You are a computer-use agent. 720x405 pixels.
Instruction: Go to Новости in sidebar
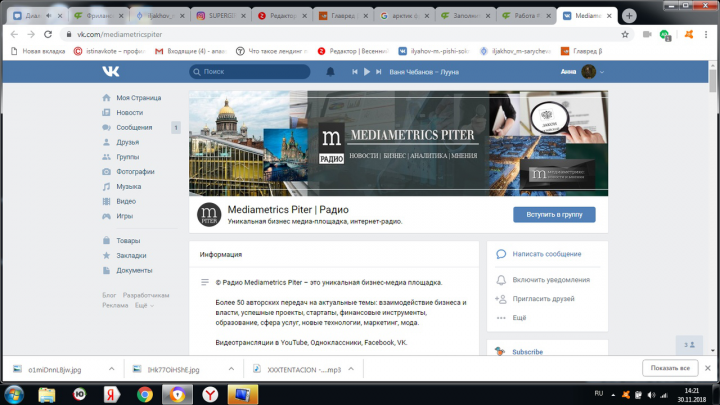129,112
